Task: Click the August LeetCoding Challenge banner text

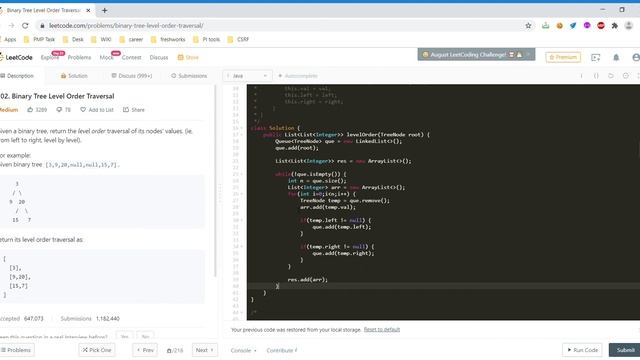Action: tap(468, 54)
